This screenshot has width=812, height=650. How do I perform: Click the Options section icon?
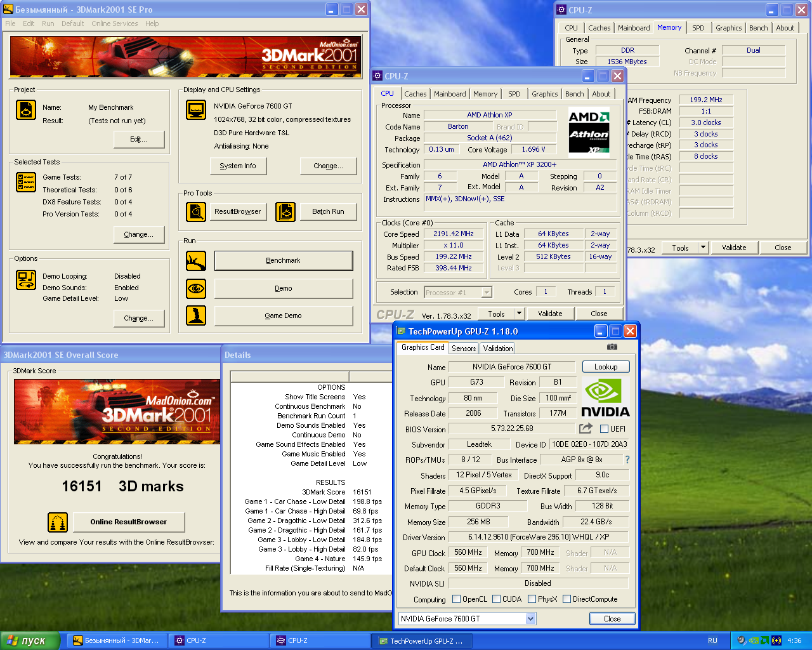coord(26,280)
